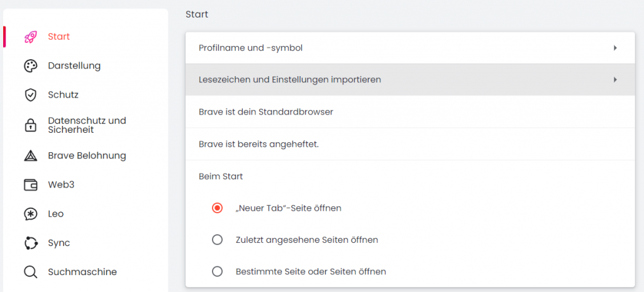The width and height of the screenshot is (644, 292).
Task: Click the shield Schutz icon
Action: (x=30, y=95)
